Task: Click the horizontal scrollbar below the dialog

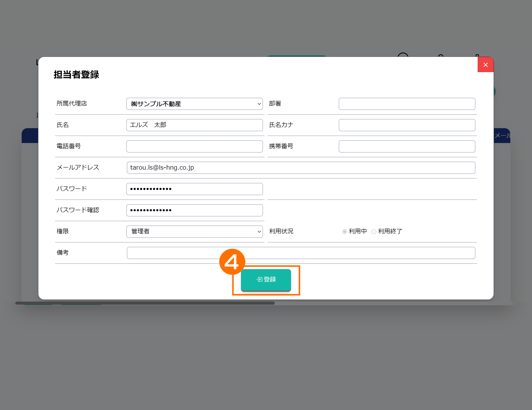Action: pyautogui.click(x=145, y=303)
